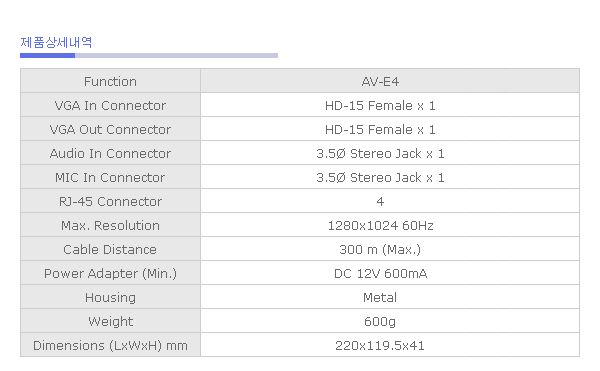The image size is (600, 371).
Task: Click the VGA Out Connector row label
Action: (x=111, y=129)
